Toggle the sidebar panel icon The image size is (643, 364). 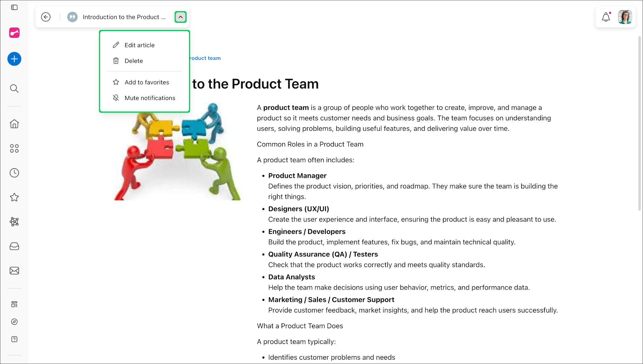(x=14, y=8)
